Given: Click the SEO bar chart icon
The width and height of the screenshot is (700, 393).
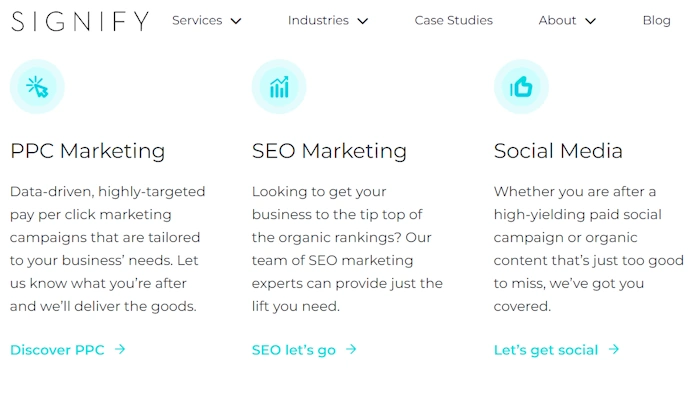Looking at the screenshot, I should point(279,87).
